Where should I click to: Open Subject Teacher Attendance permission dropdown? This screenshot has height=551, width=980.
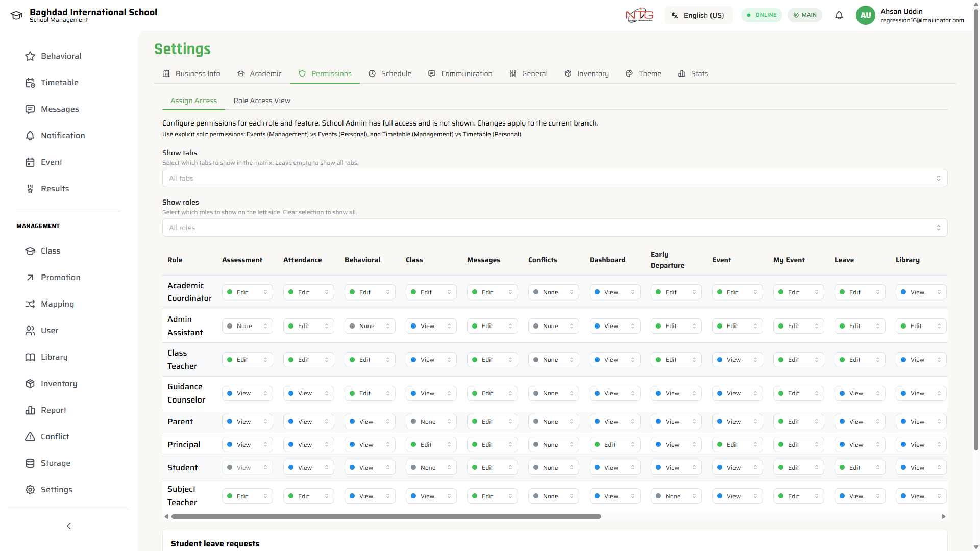(309, 496)
